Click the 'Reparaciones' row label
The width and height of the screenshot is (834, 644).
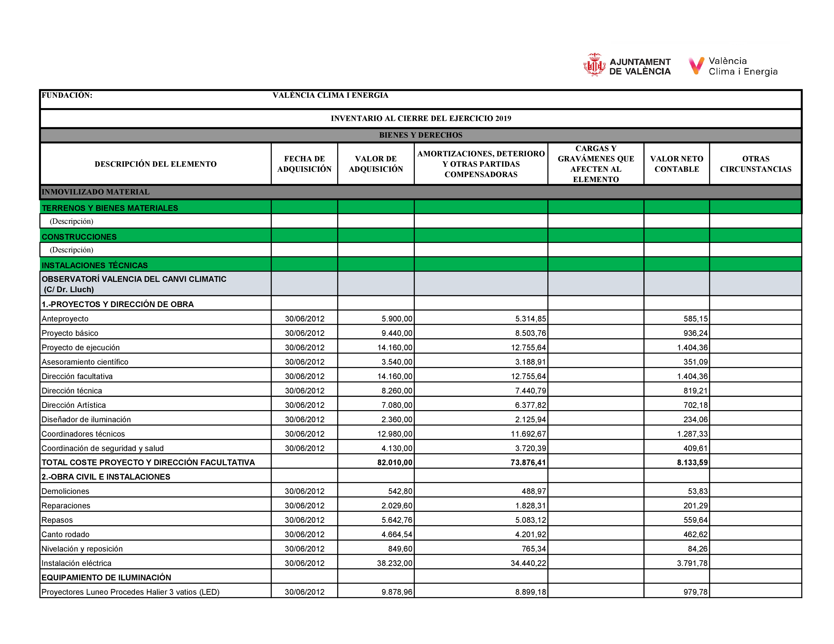[x=66, y=506]
